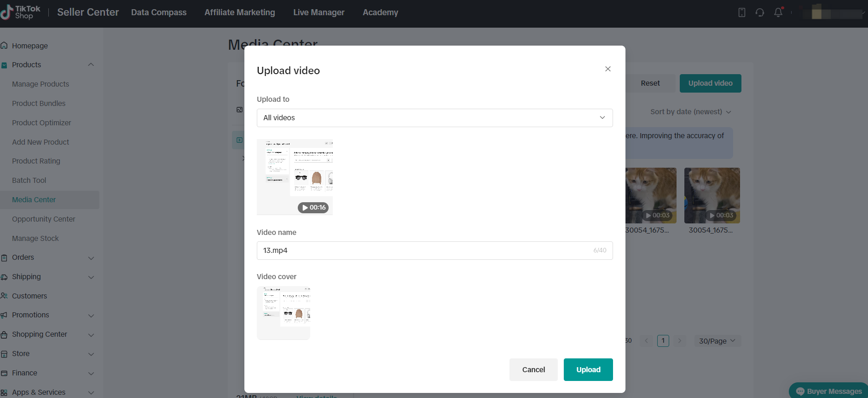Open the mobile app phone icon
Screen dimensions: 868x398
(x=741, y=12)
